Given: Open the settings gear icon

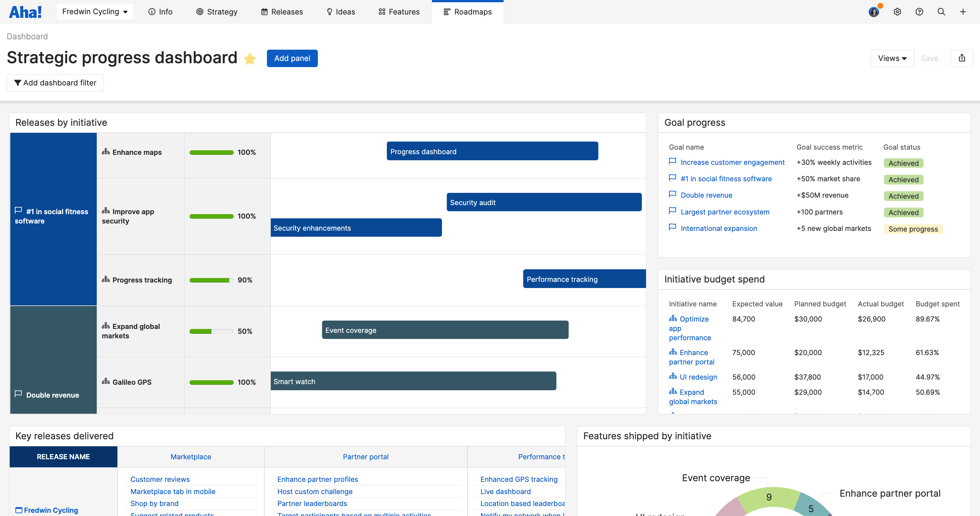Looking at the screenshot, I should (x=897, y=12).
